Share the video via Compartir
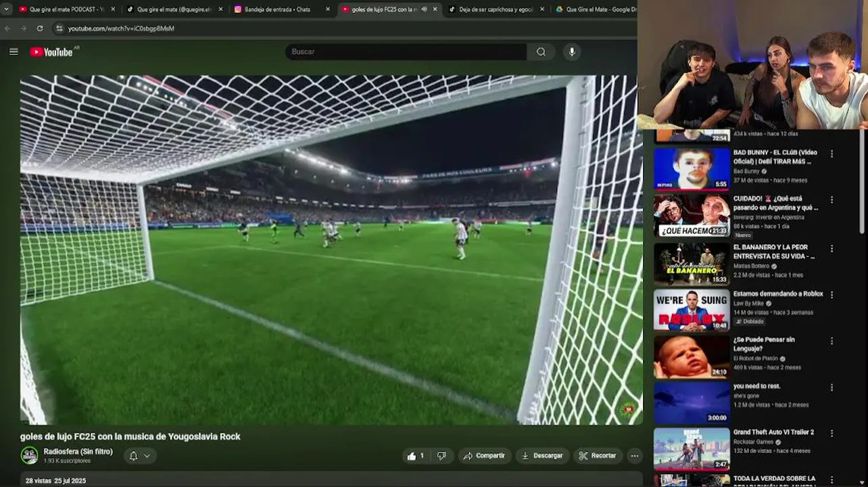The width and height of the screenshot is (868, 487). [x=484, y=456]
